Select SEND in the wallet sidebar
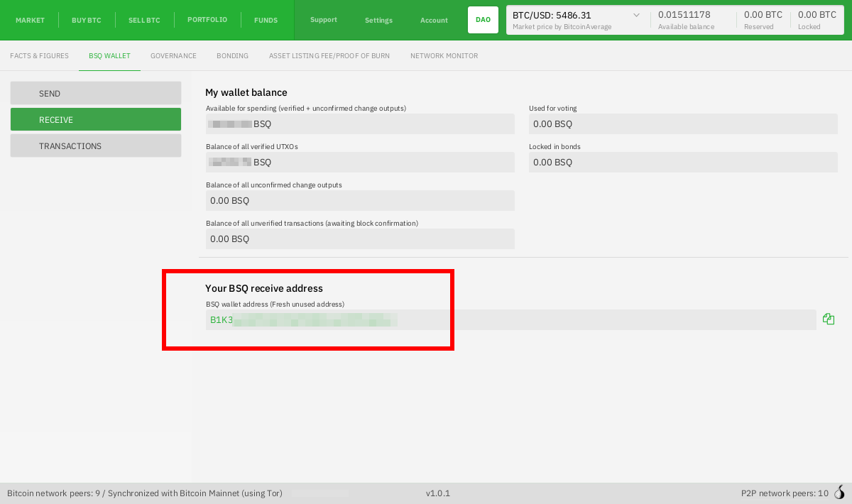Image resolution: width=852 pixels, height=504 pixels. pos(96,94)
